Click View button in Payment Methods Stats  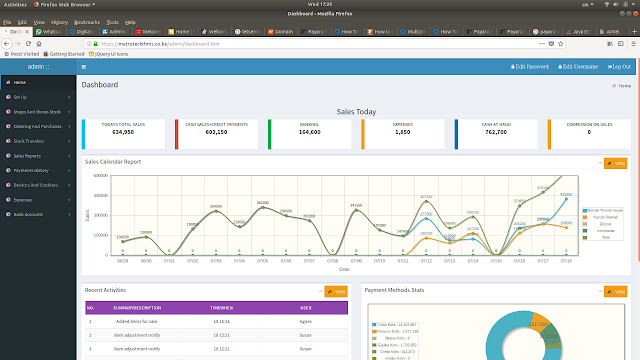(x=616, y=291)
